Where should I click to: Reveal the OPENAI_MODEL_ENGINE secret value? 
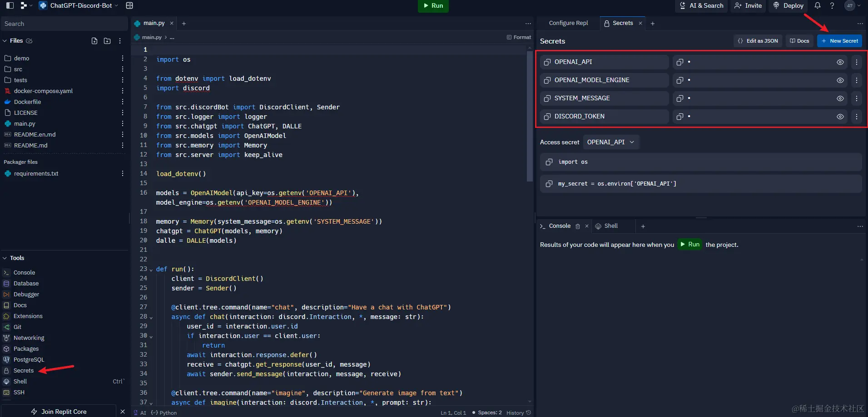840,80
